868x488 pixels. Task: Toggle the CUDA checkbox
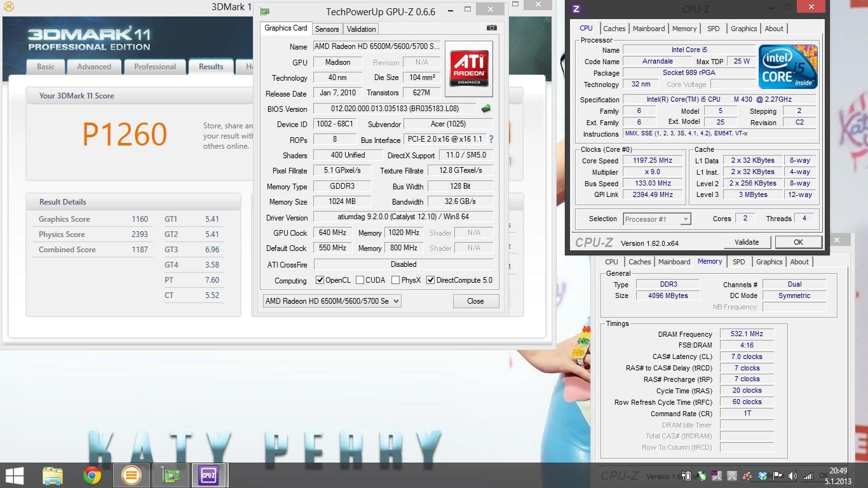tap(360, 280)
